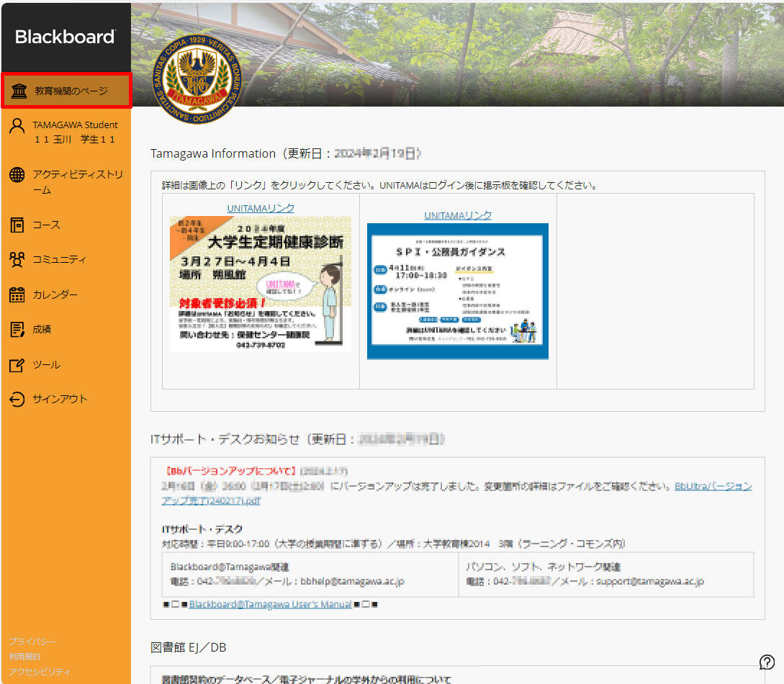Screen dimensions: 784x684
Task: Click the Tamagawa Information heading text
Action: [213, 153]
